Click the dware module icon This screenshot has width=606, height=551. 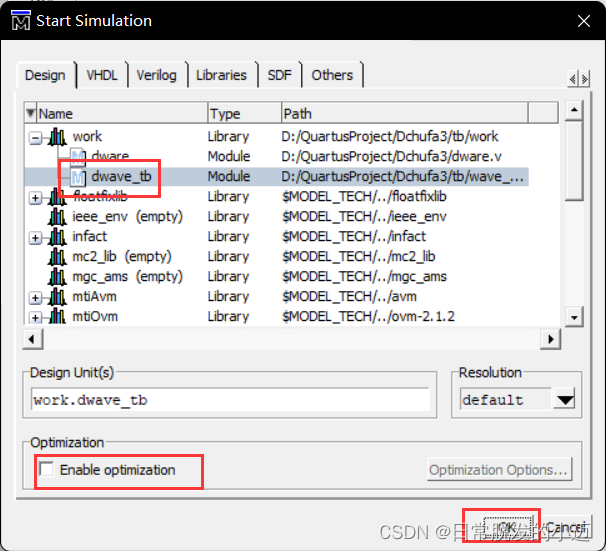(78, 156)
